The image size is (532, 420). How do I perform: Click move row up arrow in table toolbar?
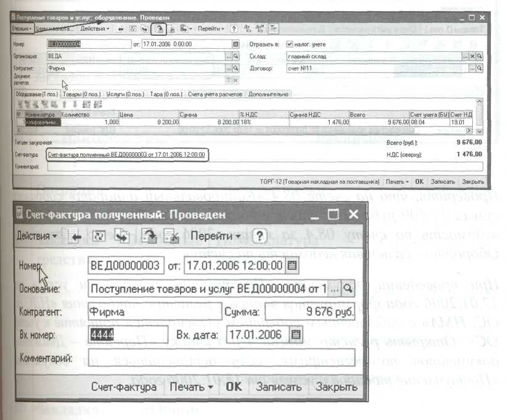tap(65, 105)
